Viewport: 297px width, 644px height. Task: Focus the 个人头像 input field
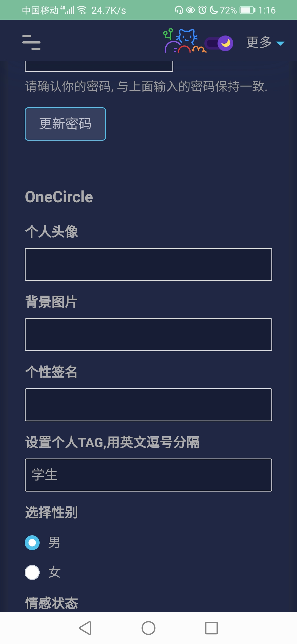click(x=148, y=264)
